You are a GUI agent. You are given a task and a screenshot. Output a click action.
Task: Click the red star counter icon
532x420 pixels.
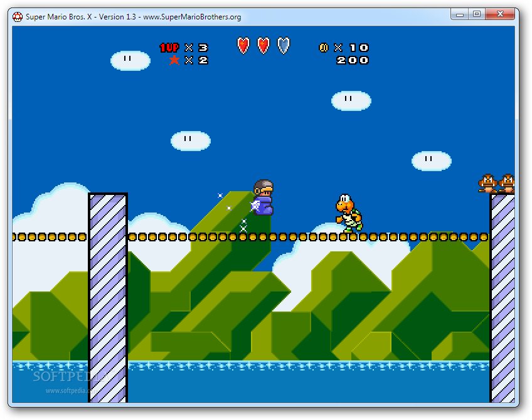click(174, 60)
